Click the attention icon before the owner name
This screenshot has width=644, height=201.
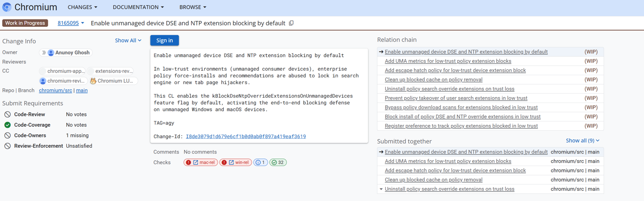tap(43, 53)
